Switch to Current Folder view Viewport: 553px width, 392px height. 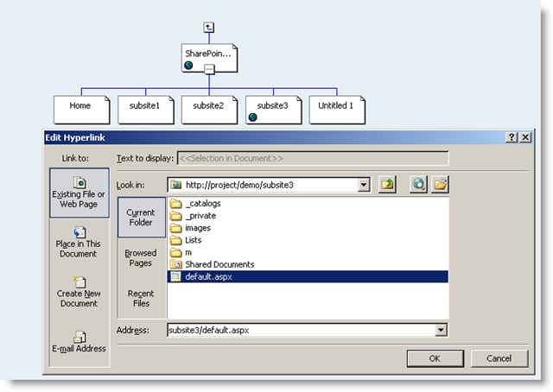point(141,218)
